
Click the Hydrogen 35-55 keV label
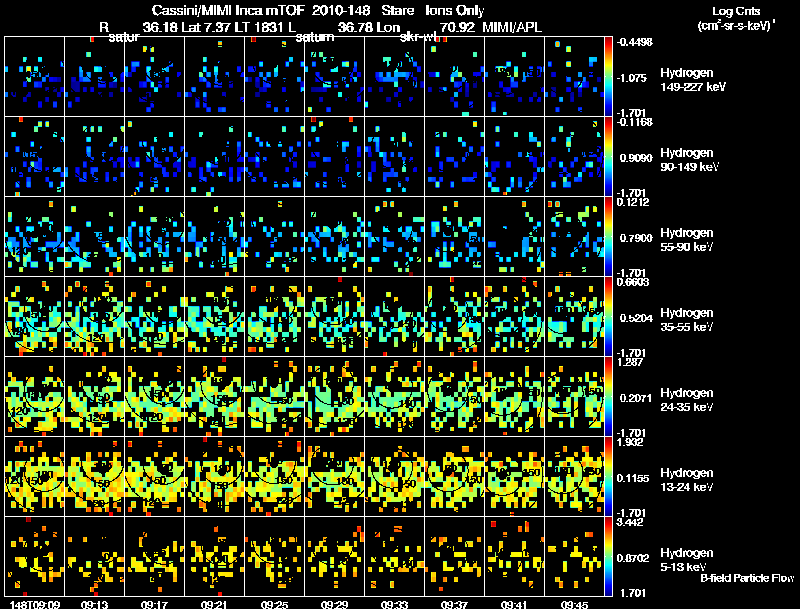(687, 320)
